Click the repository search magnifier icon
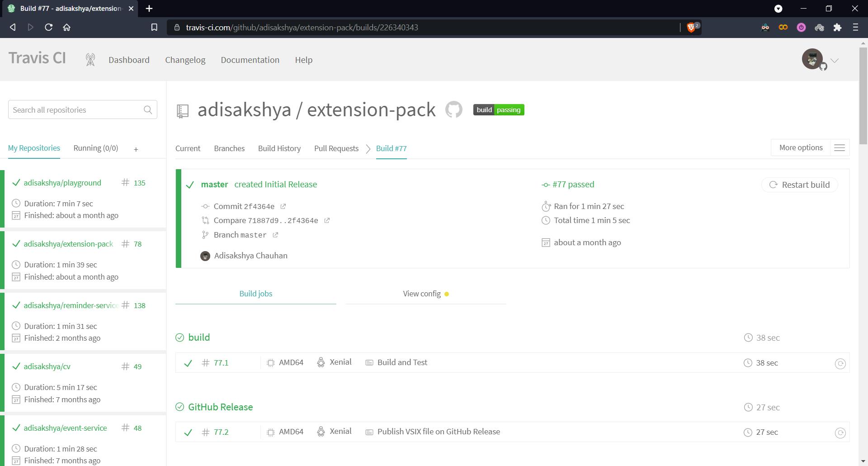Image resolution: width=868 pixels, height=466 pixels. coord(148,109)
